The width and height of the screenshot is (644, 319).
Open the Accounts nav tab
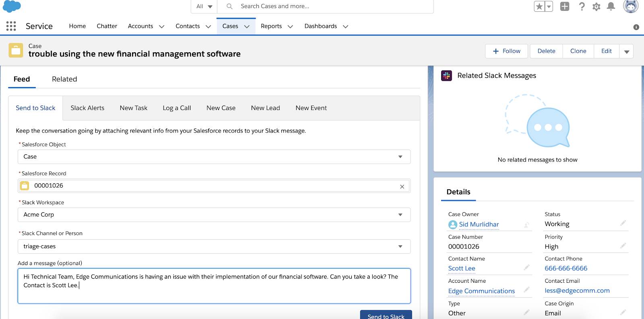coord(140,26)
